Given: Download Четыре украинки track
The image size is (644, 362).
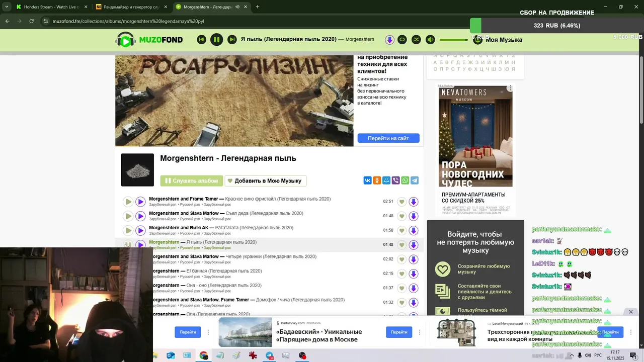Looking at the screenshot, I should pyautogui.click(x=414, y=259).
